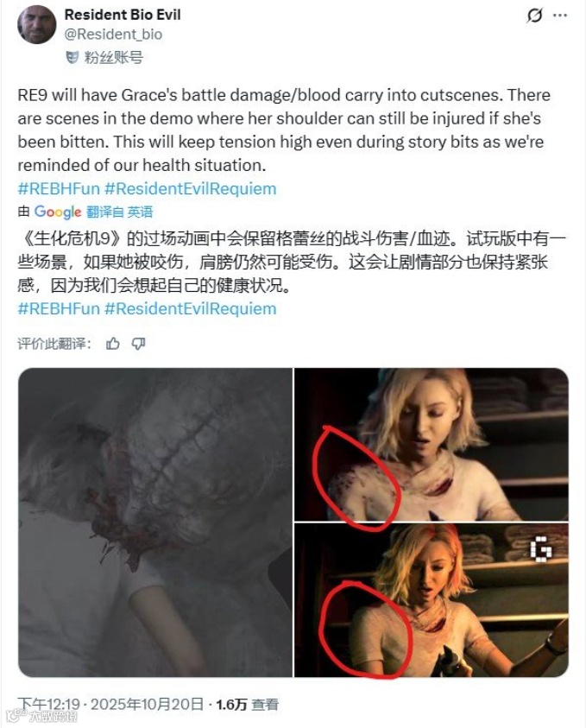Open the #REBHFun hashtag below the translation

pos(59,308)
